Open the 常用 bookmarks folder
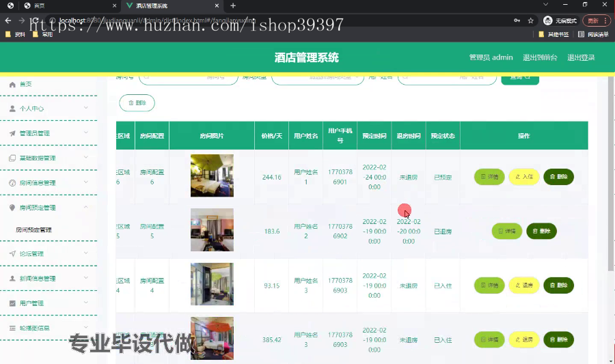 pos(43,34)
